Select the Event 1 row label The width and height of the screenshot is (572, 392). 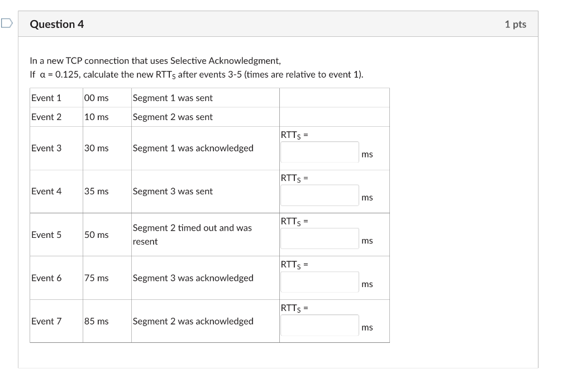46,98
